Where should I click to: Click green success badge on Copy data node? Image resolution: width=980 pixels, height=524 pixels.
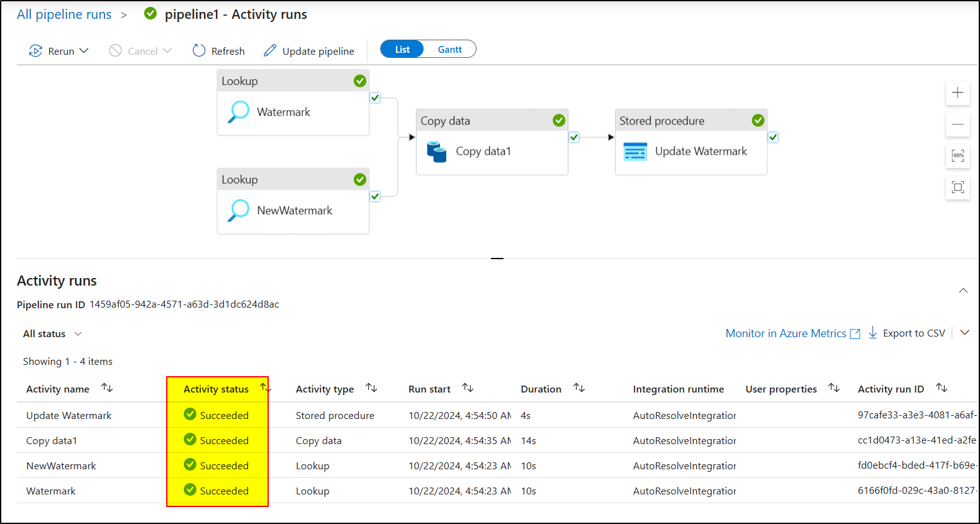pos(559,120)
